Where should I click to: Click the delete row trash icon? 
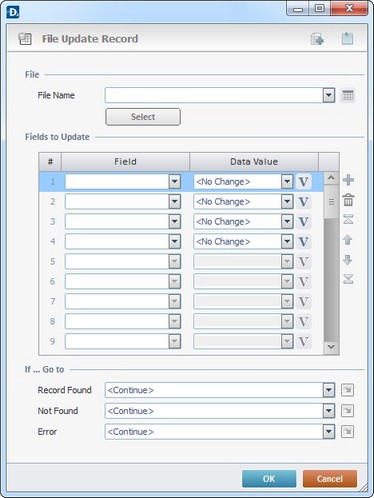click(x=348, y=200)
